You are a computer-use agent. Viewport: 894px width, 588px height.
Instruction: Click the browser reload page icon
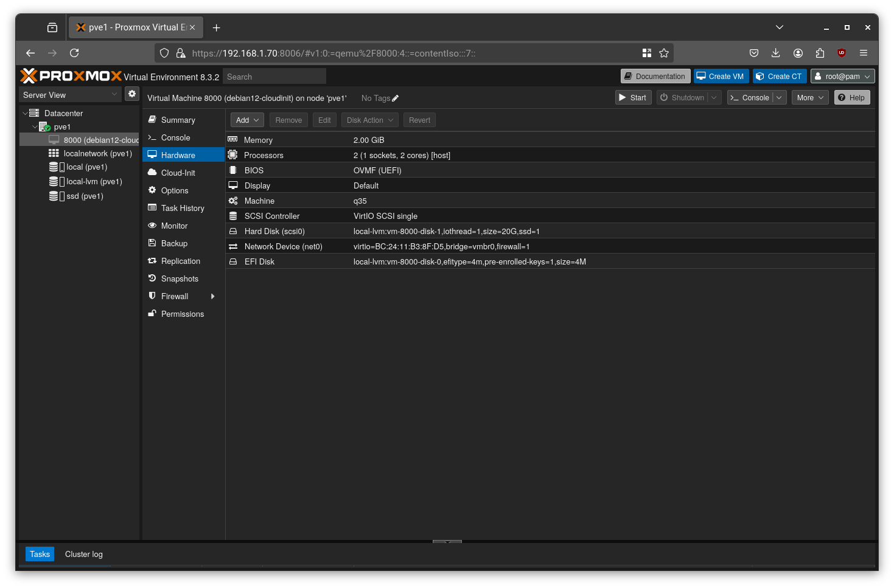74,53
